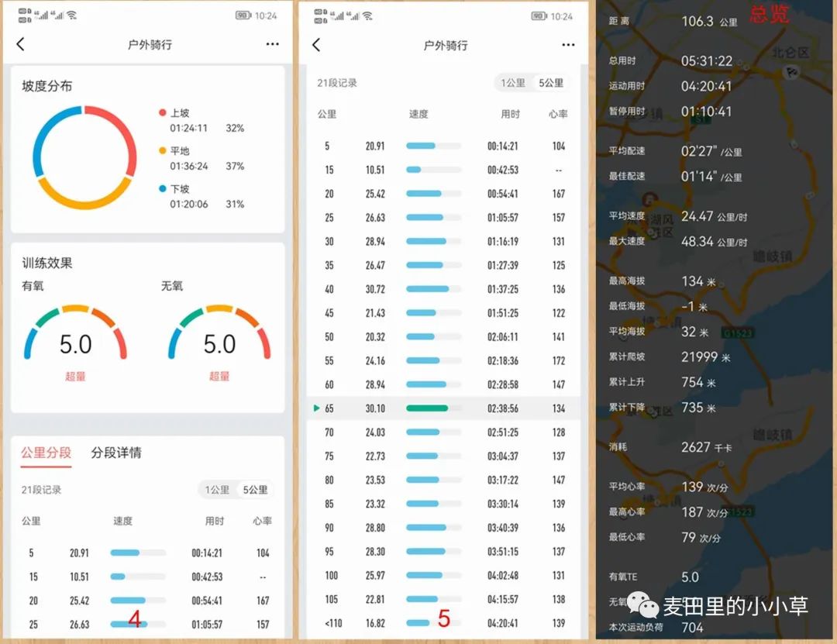Tap the green play marker at kilometer 65
This screenshot has width=837, height=644.
pyautogui.click(x=316, y=408)
